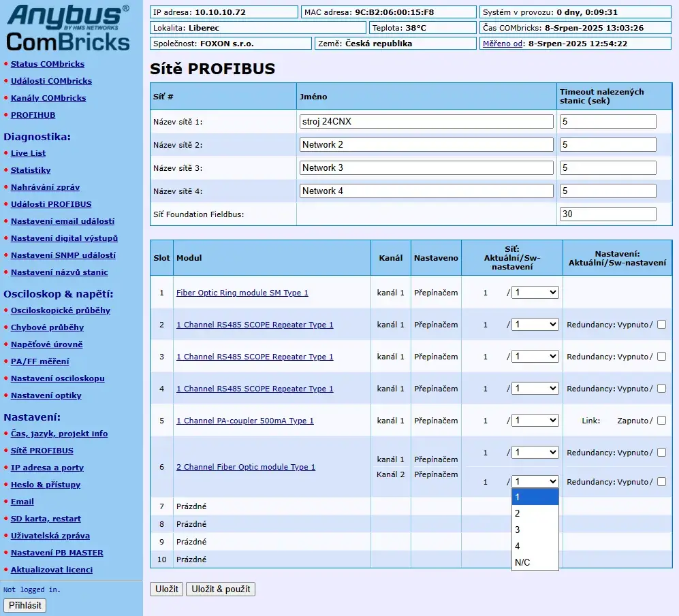Select N/C in the open dropdown list
Image resolution: width=679 pixels, height=616 pixels.
pos(535,562)
